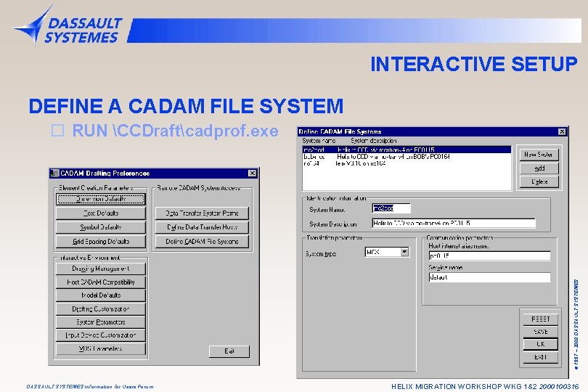The height and width of the screenshot is (392, 588).
Task: Click the New System button
Action: (x=539, y=155)
